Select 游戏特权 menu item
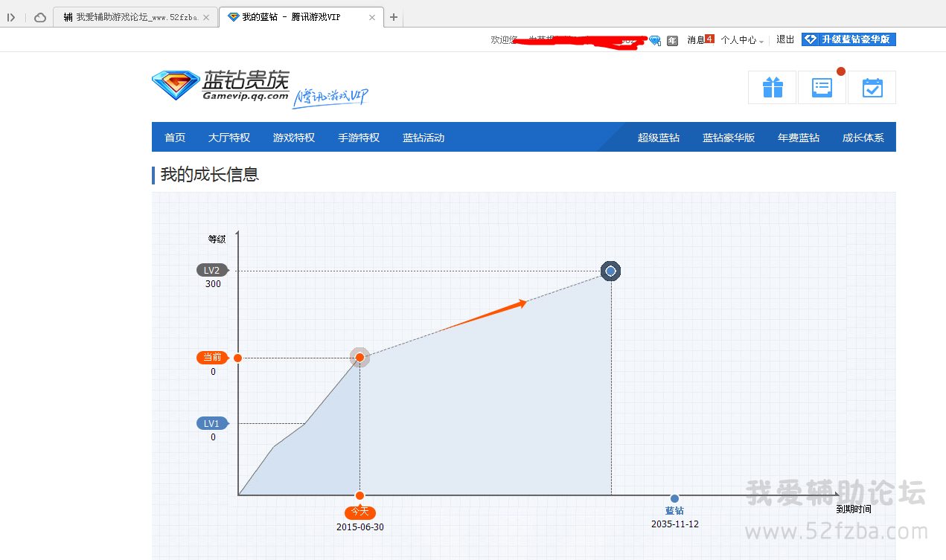Image resolution: width=946 pixels, height=560 pixels. (294, 138)
